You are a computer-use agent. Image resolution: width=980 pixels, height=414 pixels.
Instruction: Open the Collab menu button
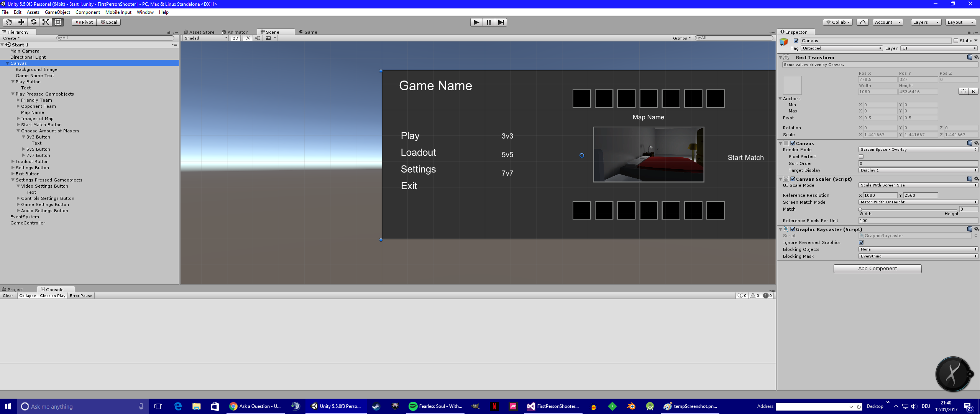click(838, 22)
